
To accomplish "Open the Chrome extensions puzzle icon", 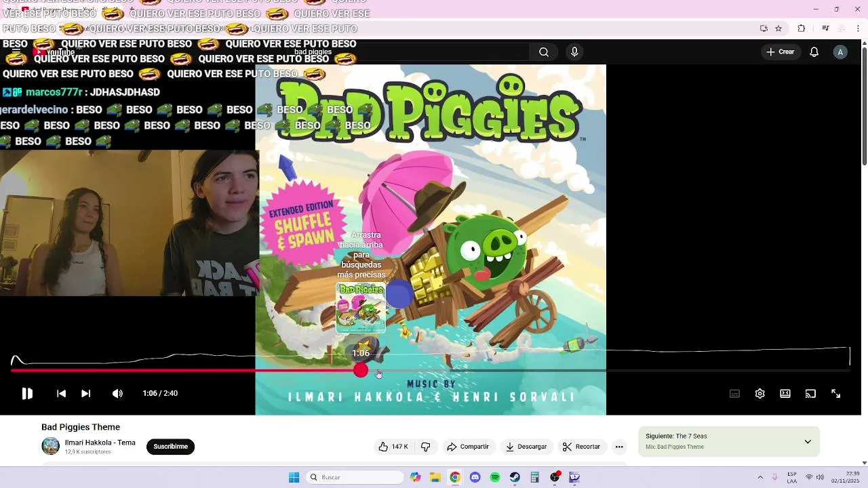I will click(x=801, y=28).
